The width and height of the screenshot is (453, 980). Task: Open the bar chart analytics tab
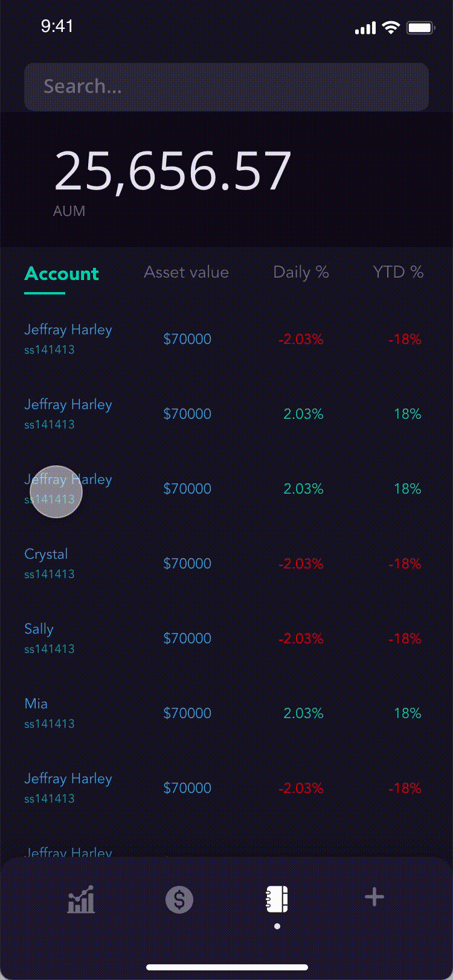pos(81,899)
